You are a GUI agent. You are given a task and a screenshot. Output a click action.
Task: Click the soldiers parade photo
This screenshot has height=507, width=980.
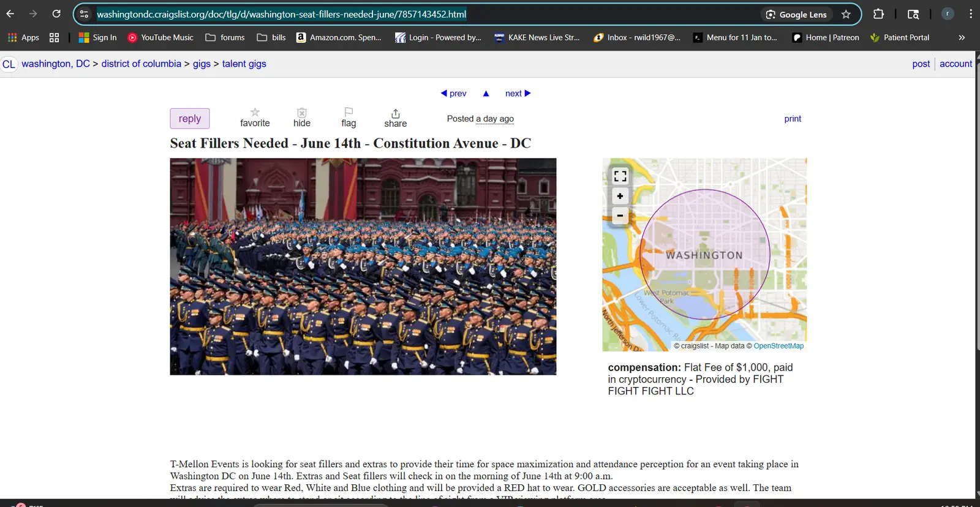(x=363, y=266)
